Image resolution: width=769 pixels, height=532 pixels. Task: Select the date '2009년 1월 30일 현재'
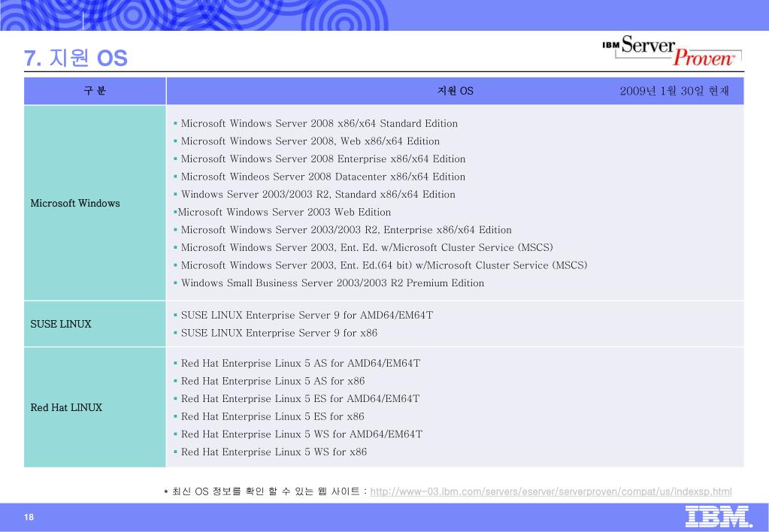click(674, 91)
